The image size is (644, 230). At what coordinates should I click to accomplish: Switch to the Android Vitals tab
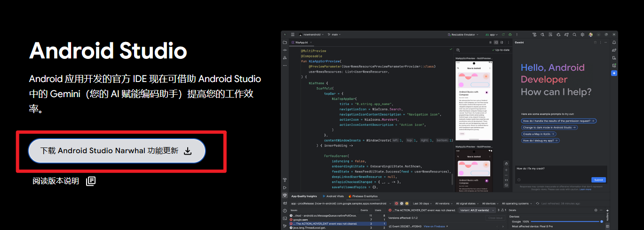[333, 196]
